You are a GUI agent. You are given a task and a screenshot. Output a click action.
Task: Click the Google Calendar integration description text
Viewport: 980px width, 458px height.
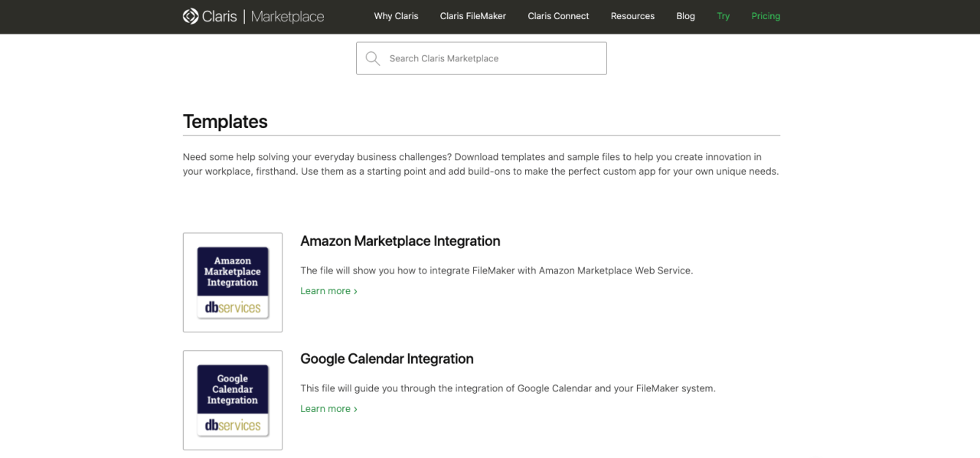508,388
